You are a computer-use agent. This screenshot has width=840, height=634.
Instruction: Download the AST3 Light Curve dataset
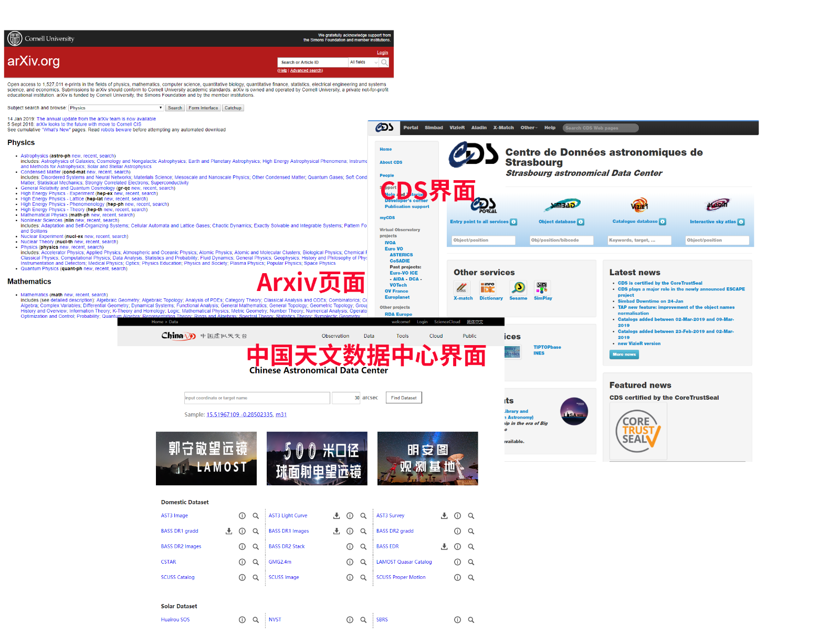click(x=337, y=516)
